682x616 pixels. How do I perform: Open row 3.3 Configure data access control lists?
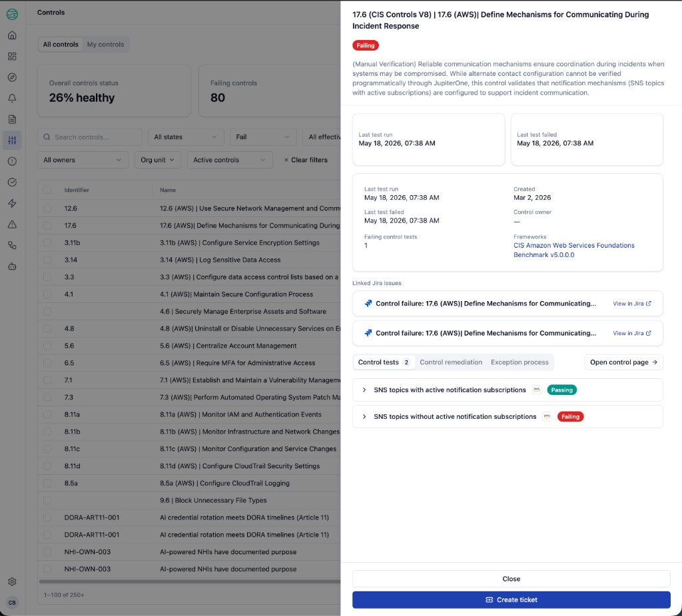point(189,277)
